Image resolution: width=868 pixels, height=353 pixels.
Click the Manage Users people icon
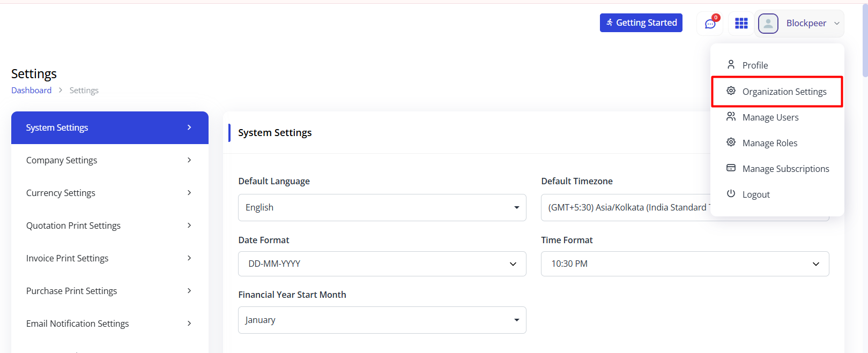coord(731,117)
